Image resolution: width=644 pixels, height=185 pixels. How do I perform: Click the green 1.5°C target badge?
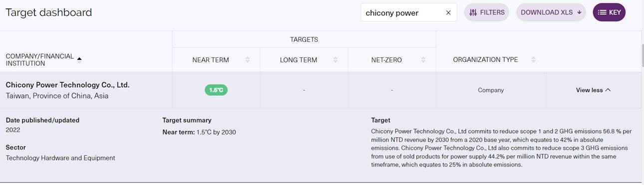click(x=216, y=90)
